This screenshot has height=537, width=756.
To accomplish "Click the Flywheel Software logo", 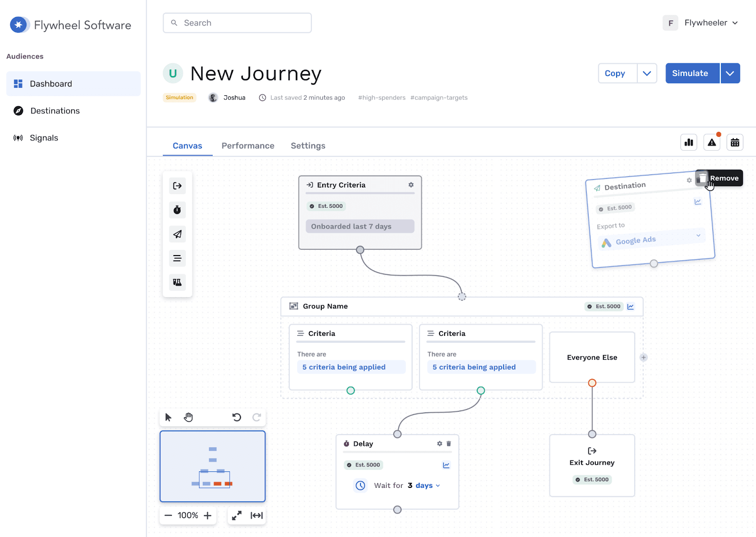I will coord(70,25).
